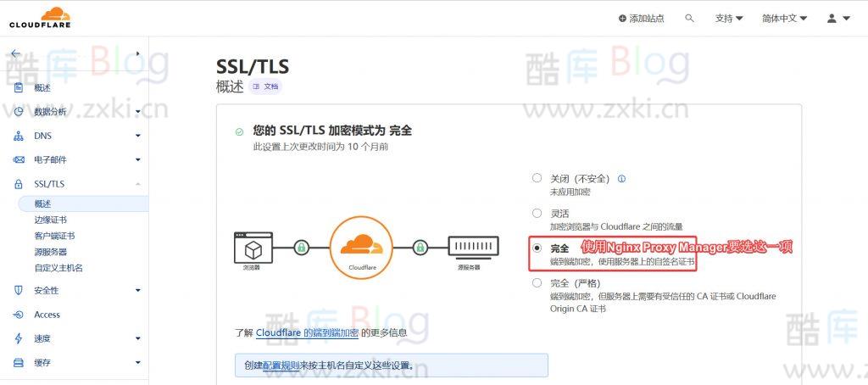Click the 缓存 drive icon

click(19, 363)
